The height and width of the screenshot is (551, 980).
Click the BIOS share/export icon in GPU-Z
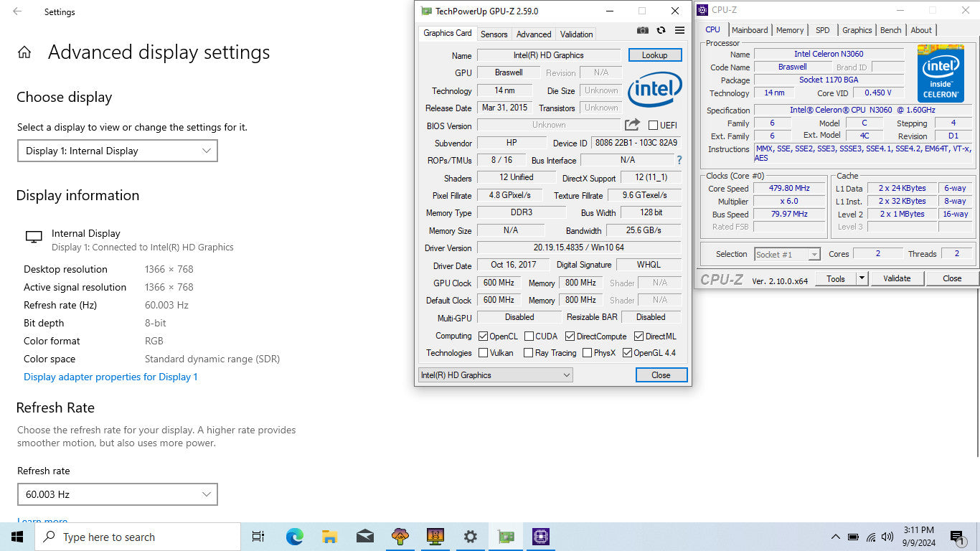point(632,125)
